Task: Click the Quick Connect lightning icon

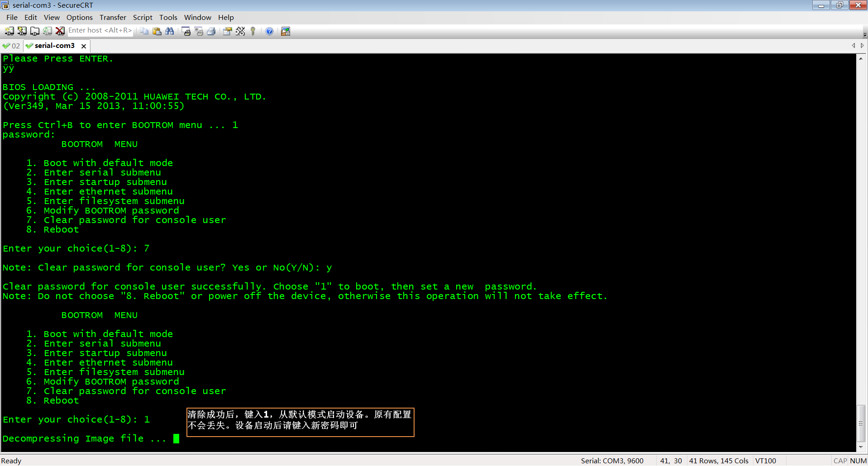Action: click(x=22, y=31)
